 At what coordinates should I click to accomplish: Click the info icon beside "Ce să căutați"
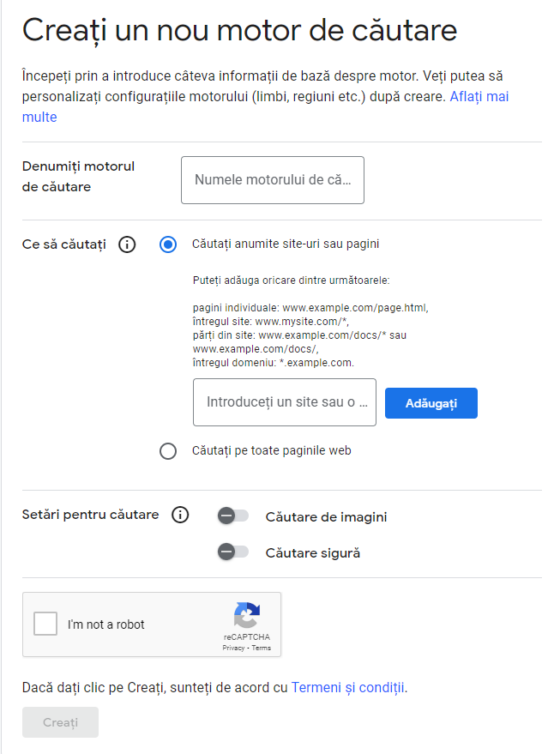[x=127, y=244]
